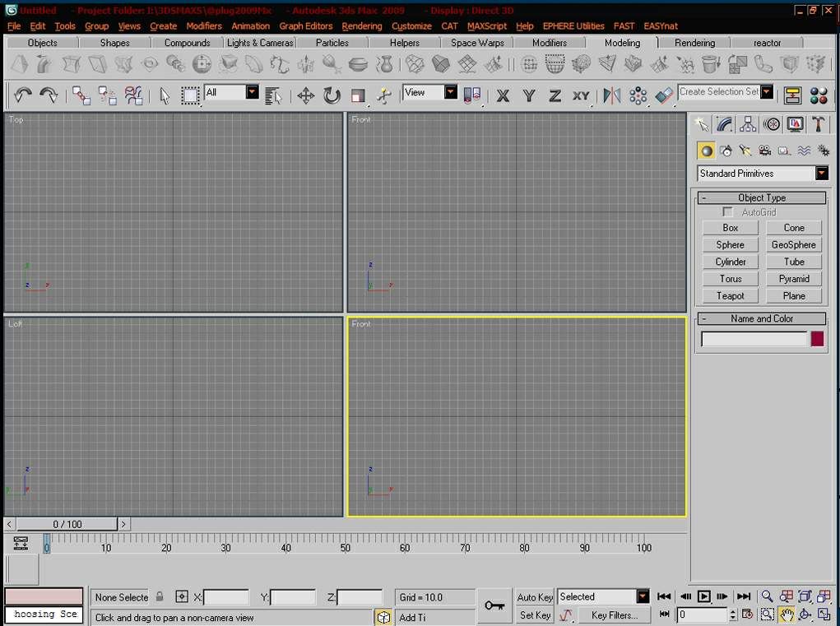The image size is (840, 626).
Task: Collapse the Name and Color rollout
Action: click(761, 318)
